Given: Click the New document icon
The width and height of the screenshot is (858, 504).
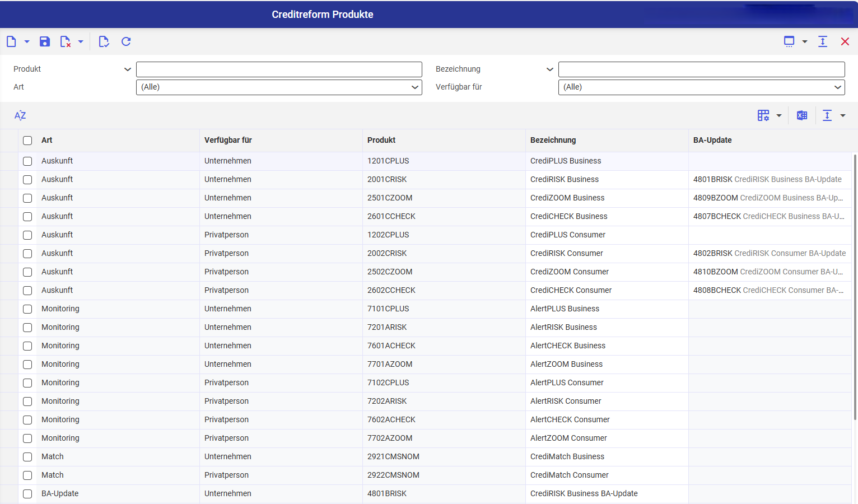Looking at the screenshot, I should tap(11, 41).
